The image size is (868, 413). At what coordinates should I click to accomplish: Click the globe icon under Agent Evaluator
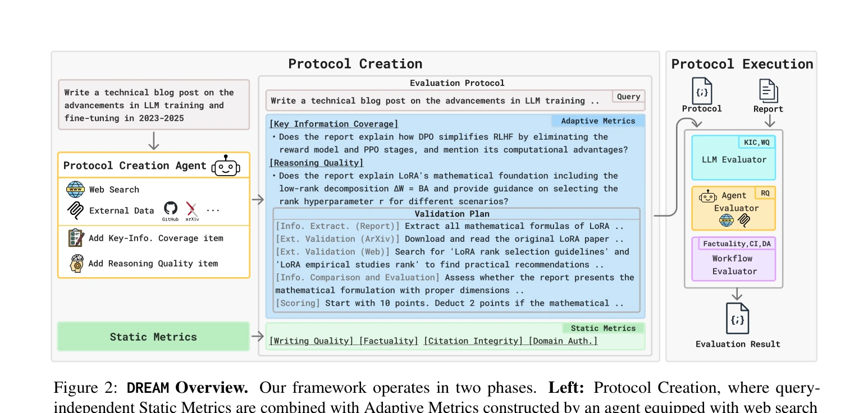coord(727,221)
